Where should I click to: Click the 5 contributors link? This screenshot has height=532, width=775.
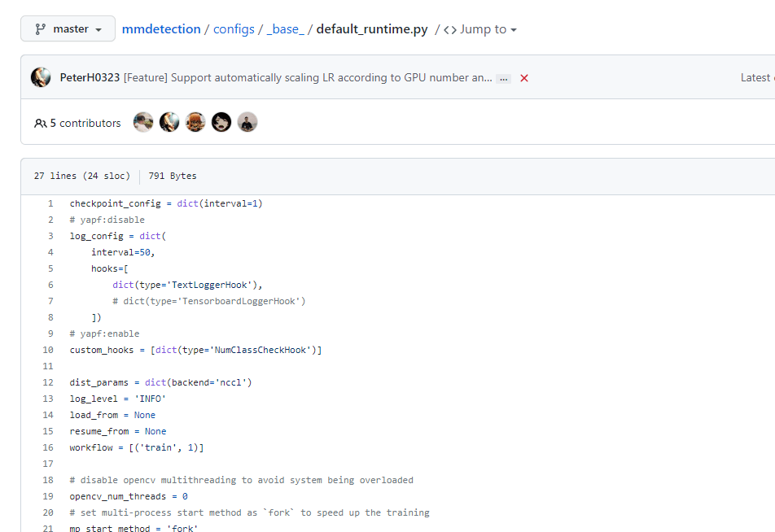click(x=84, y=123)
